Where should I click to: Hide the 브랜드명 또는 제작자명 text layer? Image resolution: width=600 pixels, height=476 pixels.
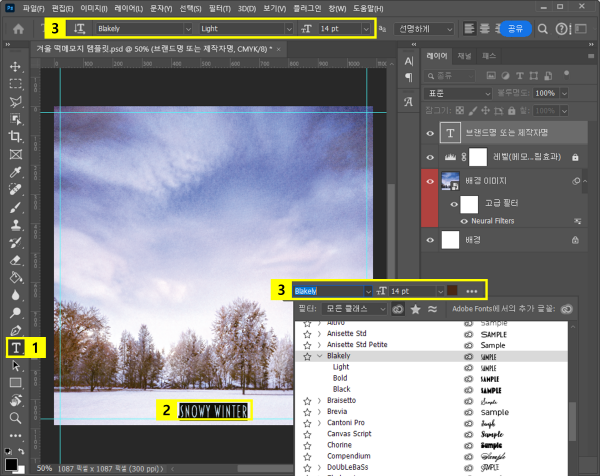430,133
